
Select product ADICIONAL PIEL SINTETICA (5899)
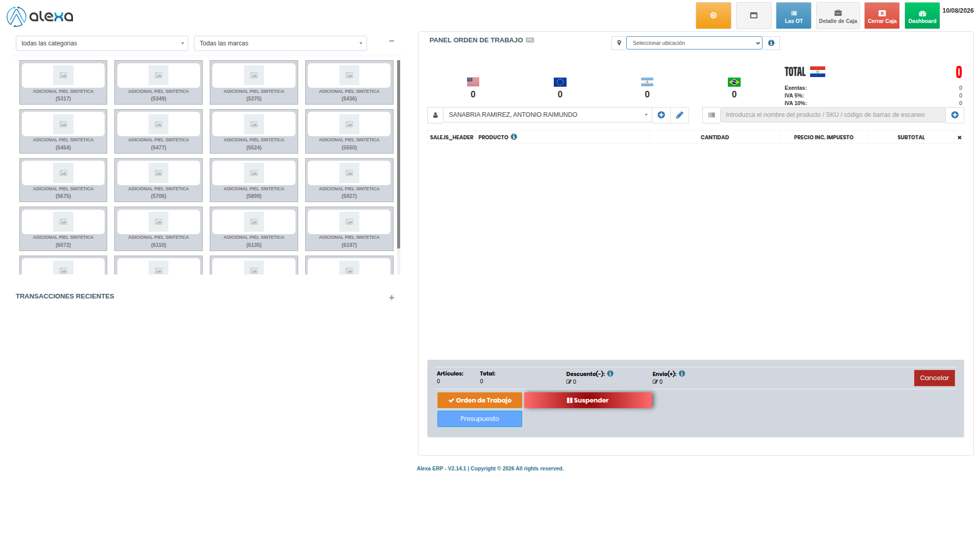click(254, 180)
